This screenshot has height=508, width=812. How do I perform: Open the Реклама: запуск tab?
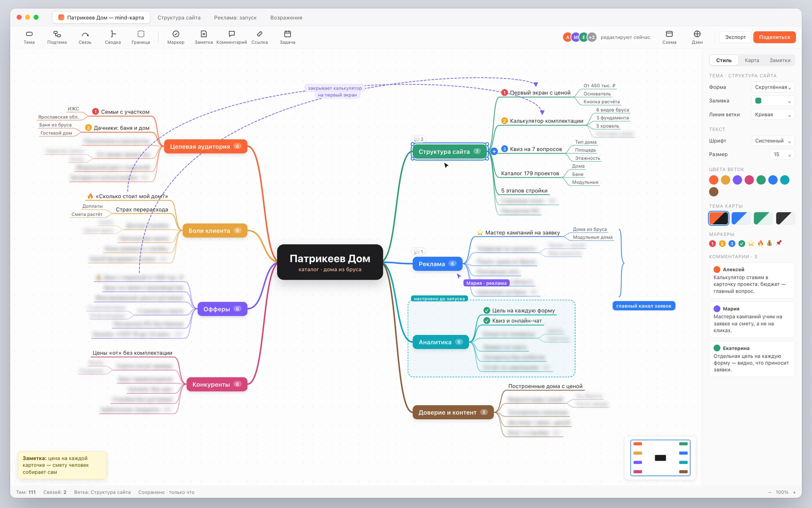coord(235,18)
